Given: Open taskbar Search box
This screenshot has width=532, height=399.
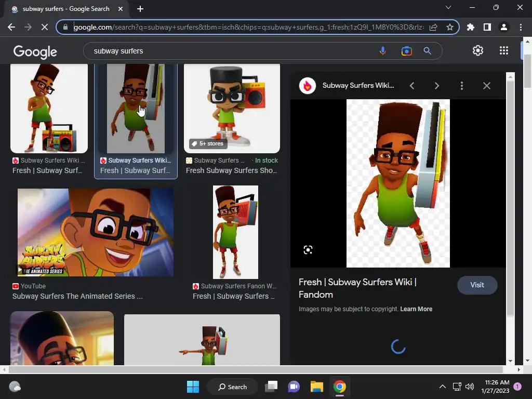Looking at the screenshot, I should pos(232,387).
